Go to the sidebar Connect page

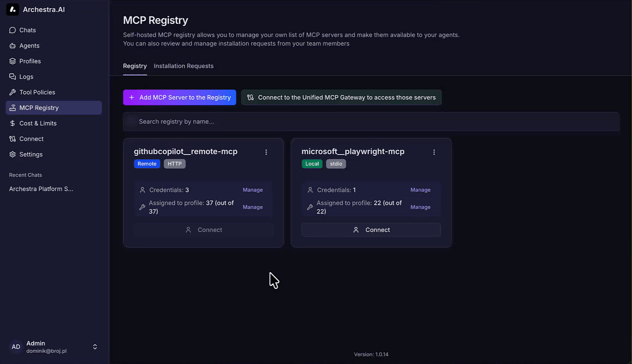point(31,139)
